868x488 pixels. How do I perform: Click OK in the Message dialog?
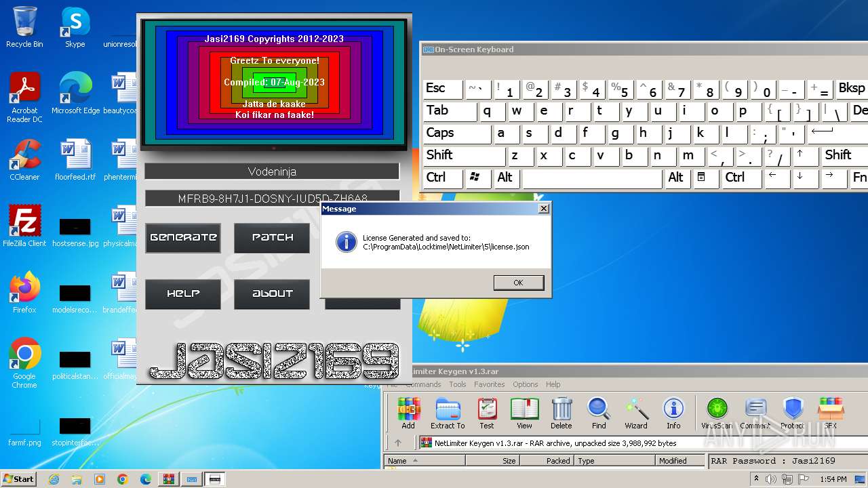[518, 283]
